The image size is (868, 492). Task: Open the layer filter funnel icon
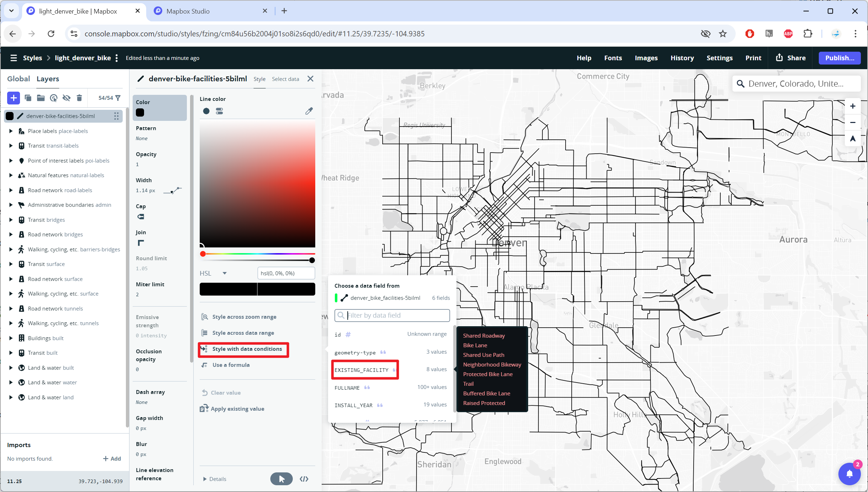[x=118, y=98]
